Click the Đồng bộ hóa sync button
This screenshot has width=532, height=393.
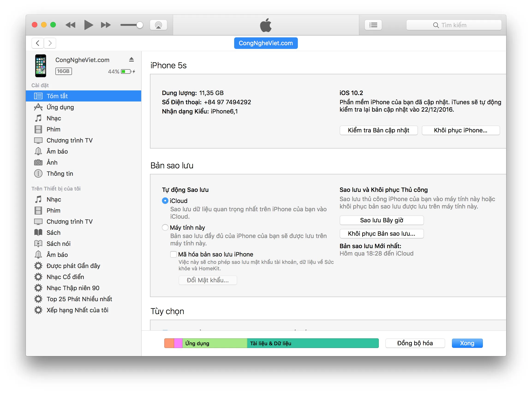[x=415, y=343]
